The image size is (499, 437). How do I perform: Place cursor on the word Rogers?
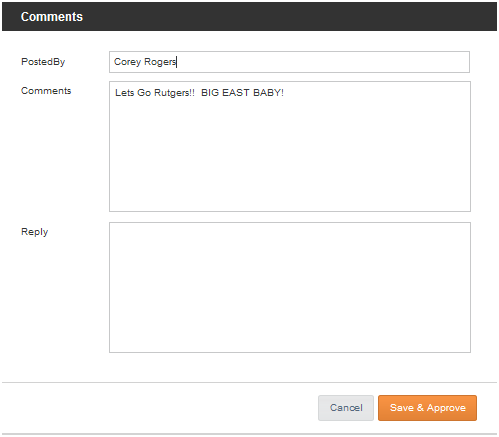pos(160,62)
